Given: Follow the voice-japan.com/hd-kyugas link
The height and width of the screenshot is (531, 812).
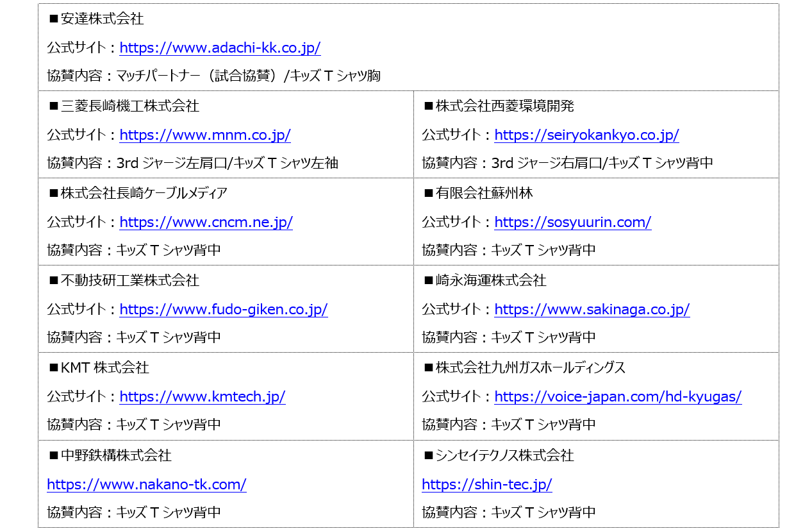Looking at the screenshot, I should (x=618, y=396).
